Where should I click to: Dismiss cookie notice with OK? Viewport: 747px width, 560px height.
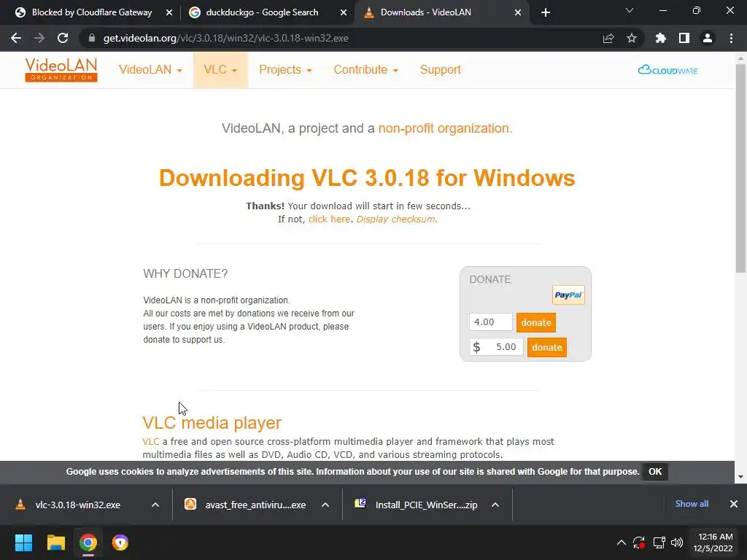click(x=655, y=472)
